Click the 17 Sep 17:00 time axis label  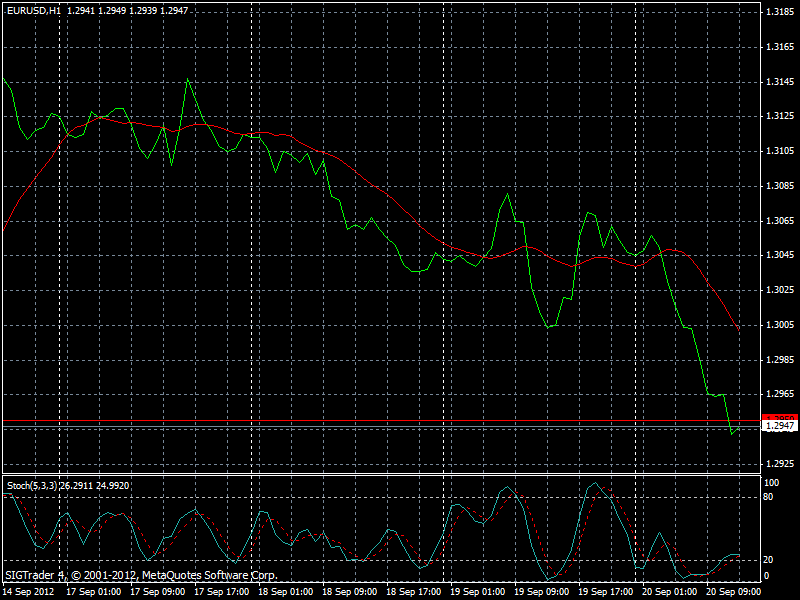tap(222, 592)
